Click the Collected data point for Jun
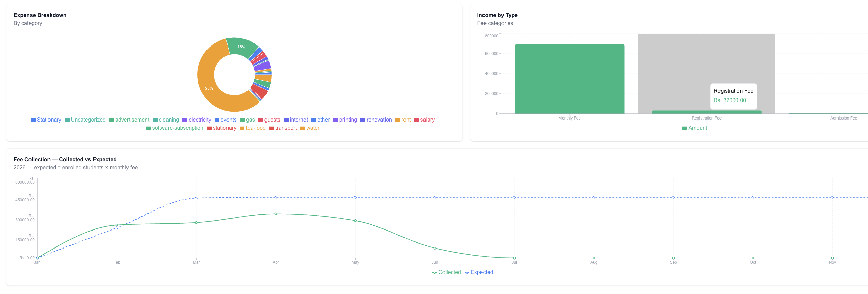 click(435, 248)
